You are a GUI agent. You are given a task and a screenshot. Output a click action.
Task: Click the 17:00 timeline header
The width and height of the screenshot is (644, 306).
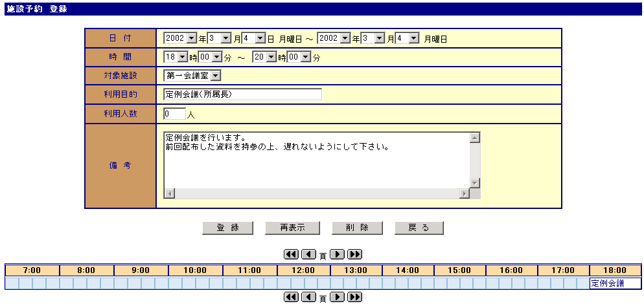click(x=563, y=270)
